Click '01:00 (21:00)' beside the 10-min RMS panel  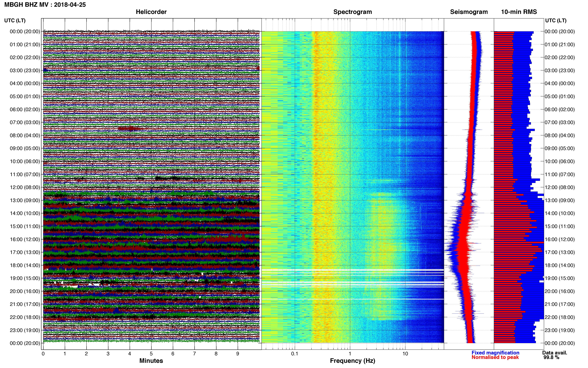[x=560, y=45]
